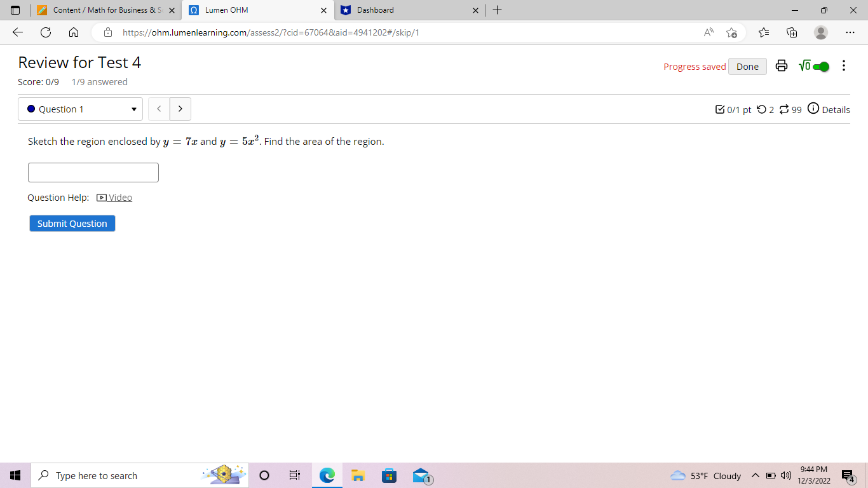Open the weather widget showing 53°F Cloudy
The width and height of the screenshot is (868, 488).
pos(705,476)
